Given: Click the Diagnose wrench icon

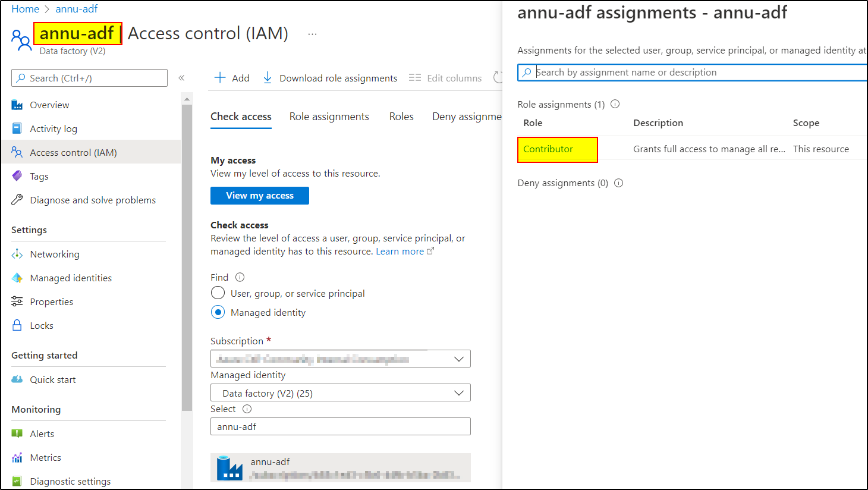Looking at the screenshot, I should [17, 200].
